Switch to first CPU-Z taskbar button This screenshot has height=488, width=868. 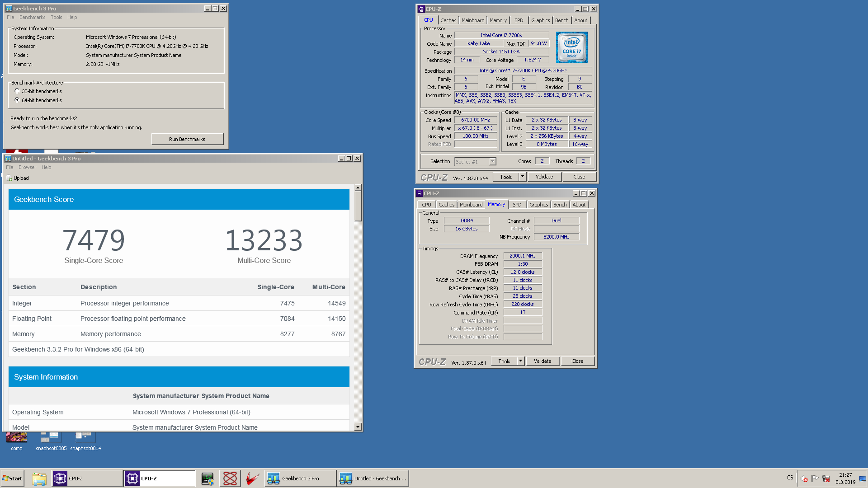point(87,479)
